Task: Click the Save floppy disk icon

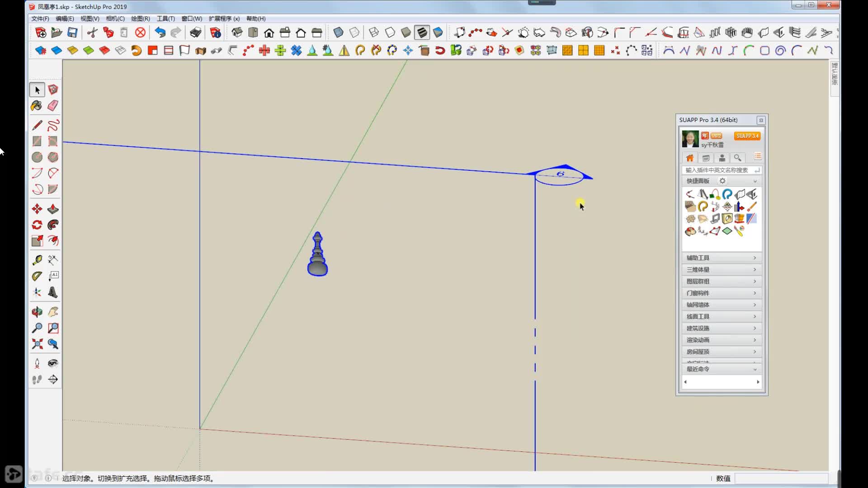Action: (72, 33)
